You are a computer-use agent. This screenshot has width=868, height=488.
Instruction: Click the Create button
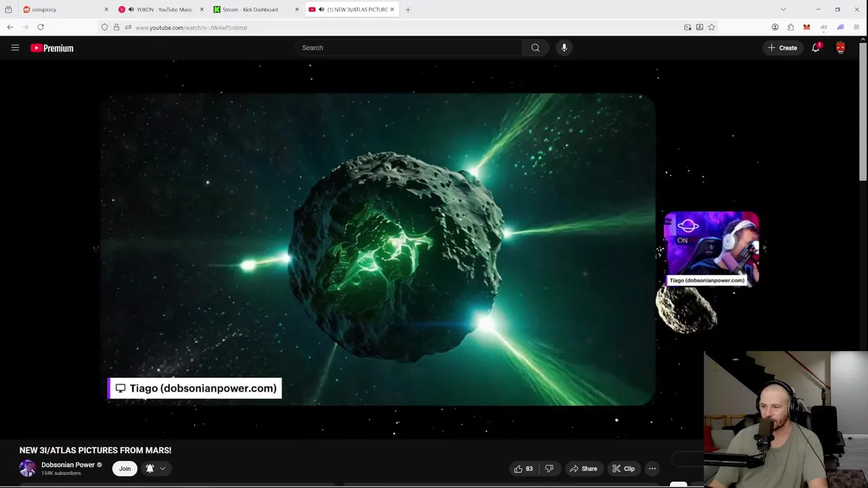point(782,47)
